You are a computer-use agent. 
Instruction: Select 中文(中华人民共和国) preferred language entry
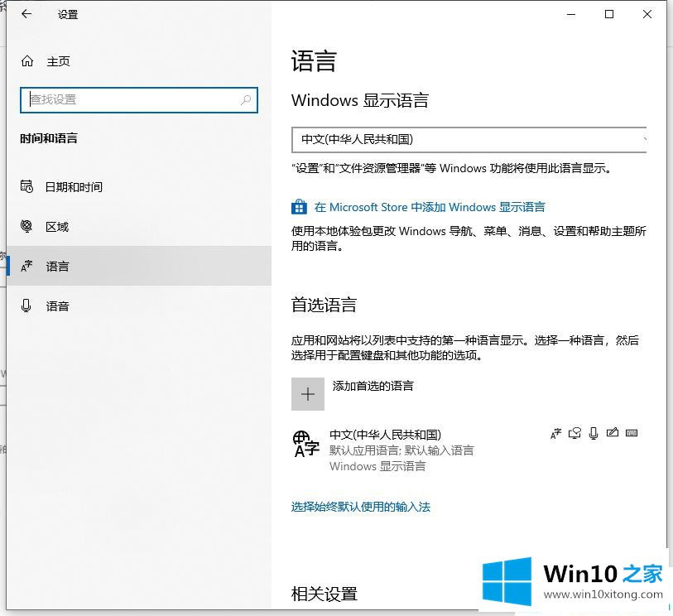pos(467,450)
